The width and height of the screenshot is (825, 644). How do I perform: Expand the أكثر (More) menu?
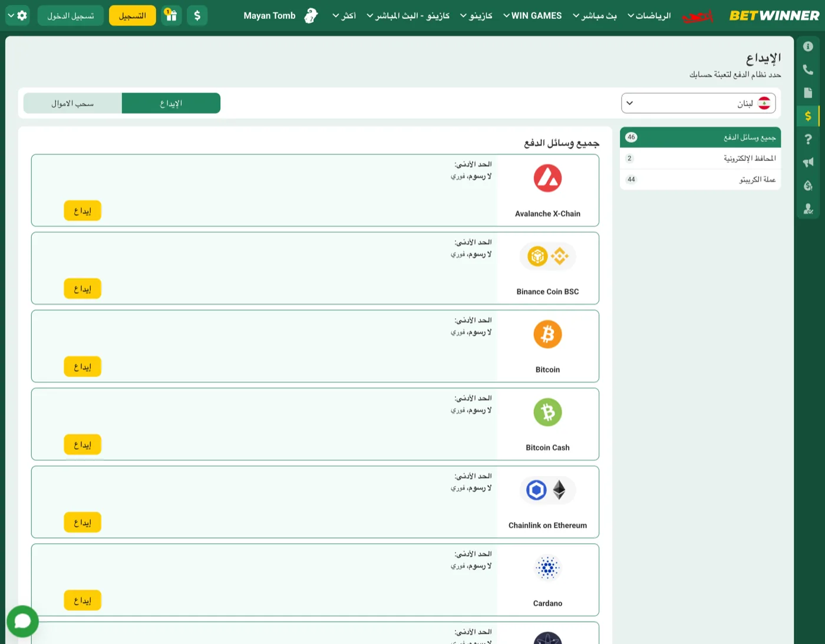click(344, 16)
